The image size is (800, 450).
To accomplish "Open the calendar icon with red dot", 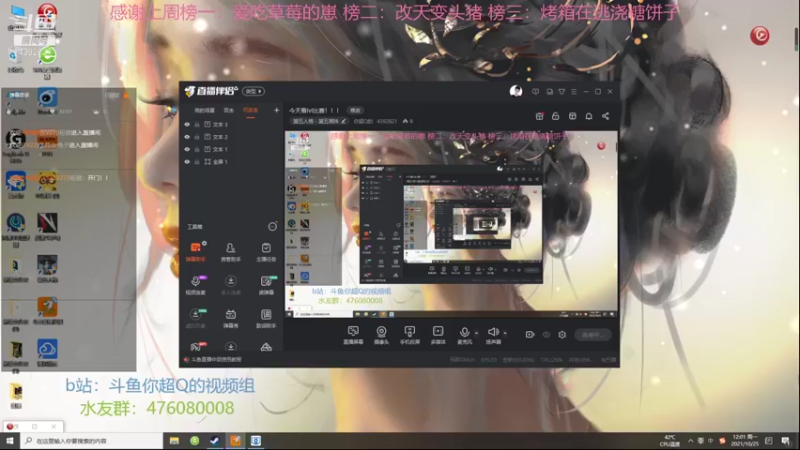I will pyautogui.click(x=539, y=116).
